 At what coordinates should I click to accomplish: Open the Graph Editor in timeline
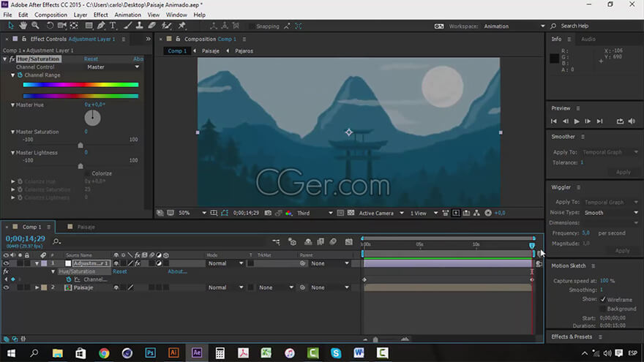pos(348,242)
